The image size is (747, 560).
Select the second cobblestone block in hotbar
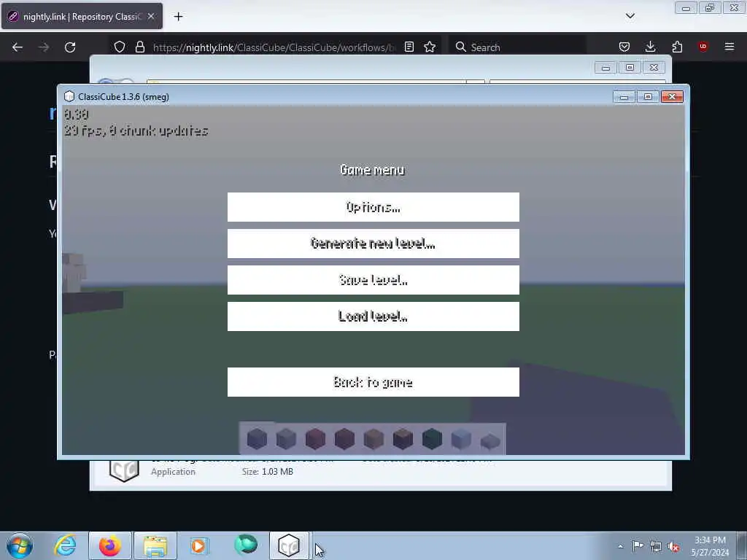point(286,439)
